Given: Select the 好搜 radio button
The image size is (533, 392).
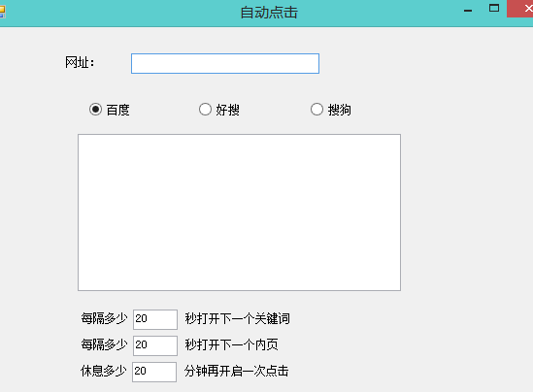Looking at the screenshot, I should 205,110.
